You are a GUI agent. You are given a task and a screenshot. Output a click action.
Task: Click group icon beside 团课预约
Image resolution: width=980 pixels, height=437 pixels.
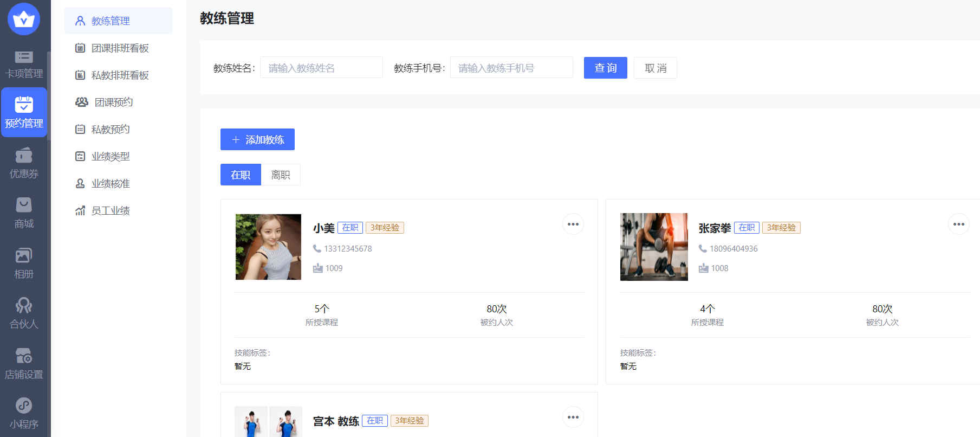tap(82, 102)
